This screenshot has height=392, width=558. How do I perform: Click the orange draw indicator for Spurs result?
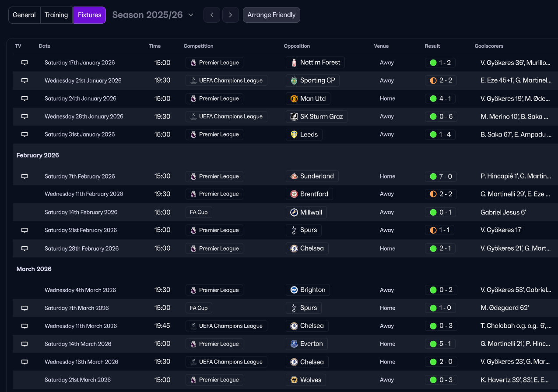(433, 230)
